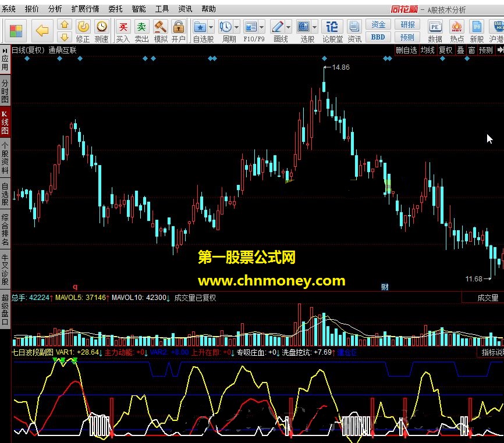Click the 研报 research report button
Image resolution: width=504 pixels, height=443 pixels.
click(x=407, y=24)
